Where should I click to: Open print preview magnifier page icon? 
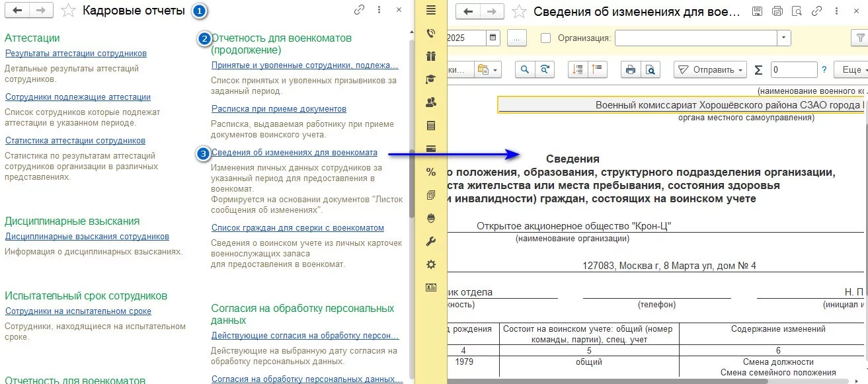(650, 69)
